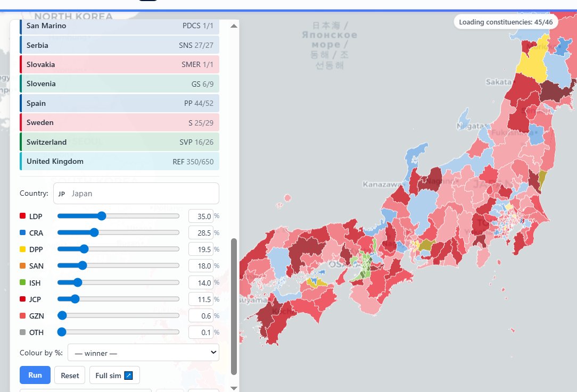Edit the LDP percentage field 35.0

click(201, 216)
